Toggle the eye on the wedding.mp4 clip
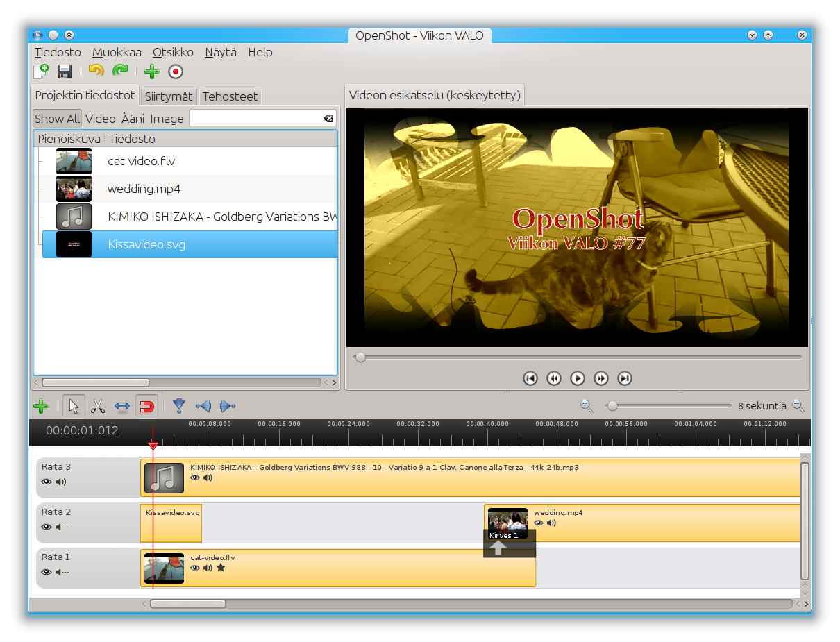840x642 pixels. (x=539, y=523)
